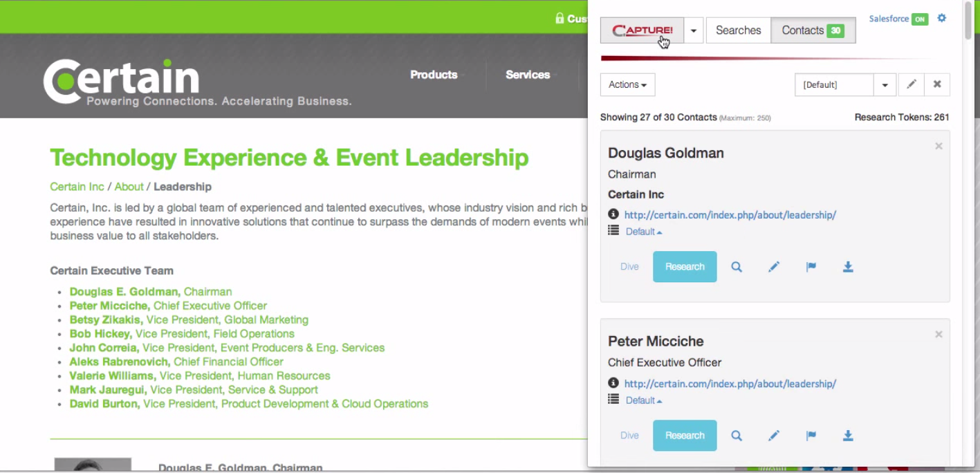Remove the Peter Micciche contact card
980x473 pixels.
939,334
